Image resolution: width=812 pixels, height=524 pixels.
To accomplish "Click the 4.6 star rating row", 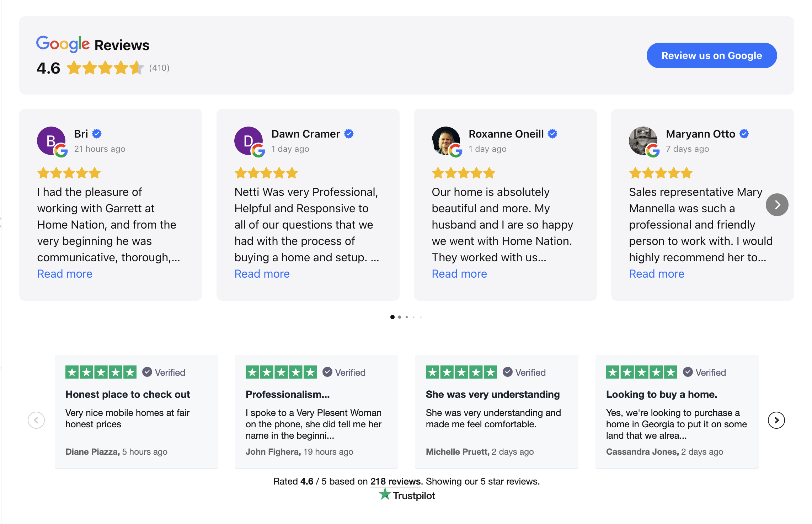I will click(103, 68).
